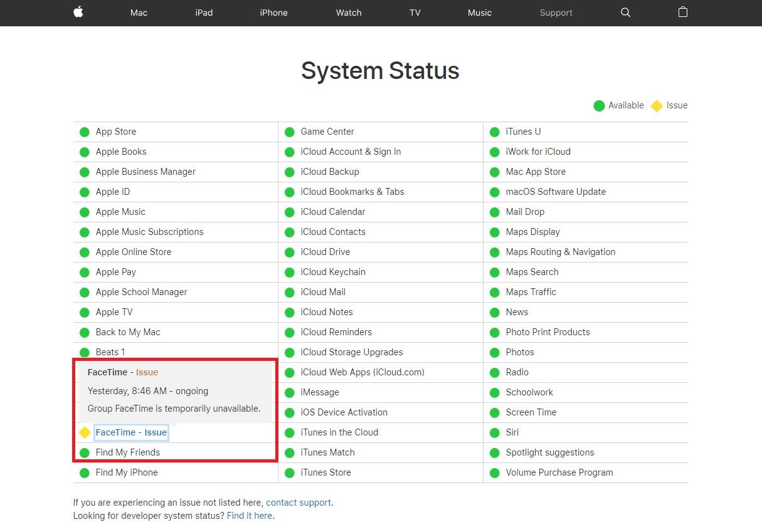This screenshot has height=532, width=762.
Task: Click the 'iCloud Storage Upgrades' service name
Action: point(352,352)
